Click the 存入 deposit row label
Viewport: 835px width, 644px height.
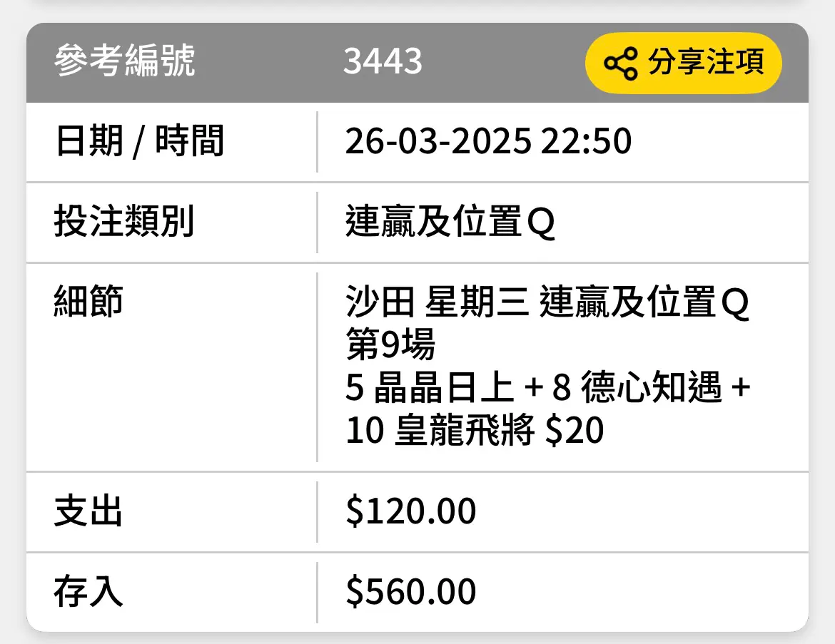point(88,591)
